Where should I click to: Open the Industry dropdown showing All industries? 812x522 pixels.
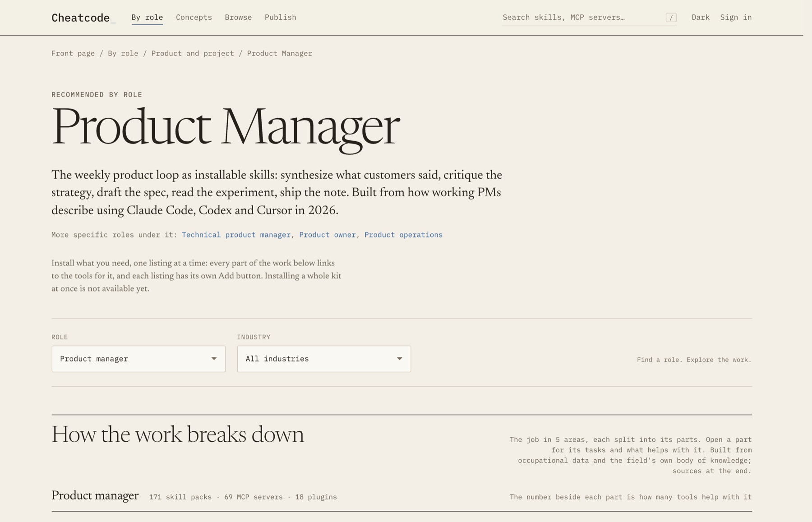click(x=324, y=359)
